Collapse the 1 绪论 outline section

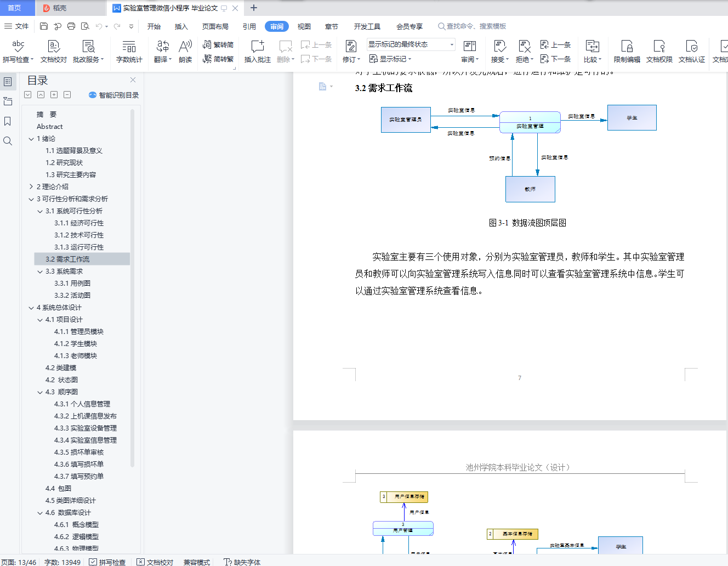click(31, 139)
